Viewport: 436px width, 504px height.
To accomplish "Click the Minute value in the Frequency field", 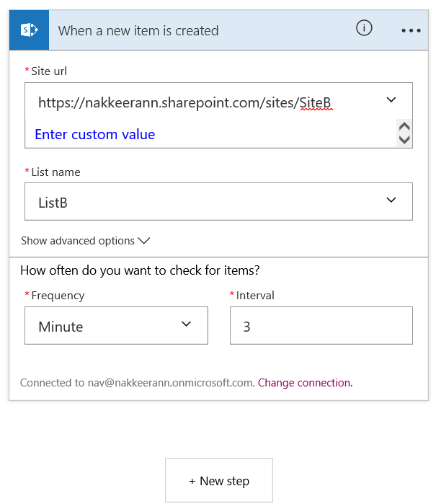I will [x=61, y=327].
